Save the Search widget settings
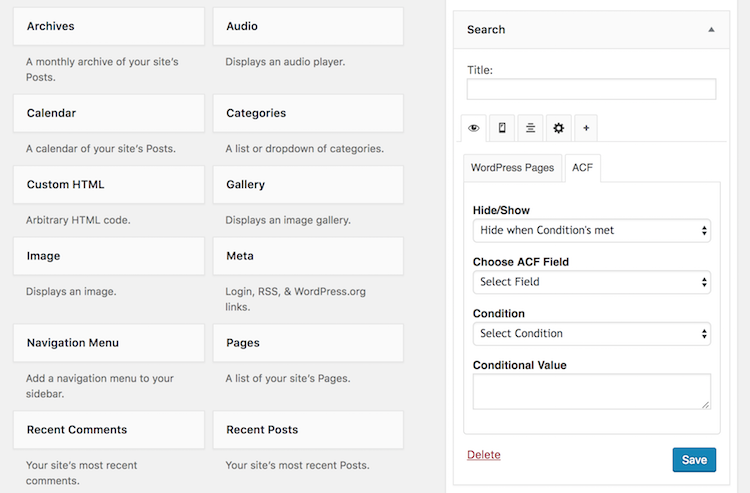Viewport: 750px width, 493px height. (x=694, y=460)
